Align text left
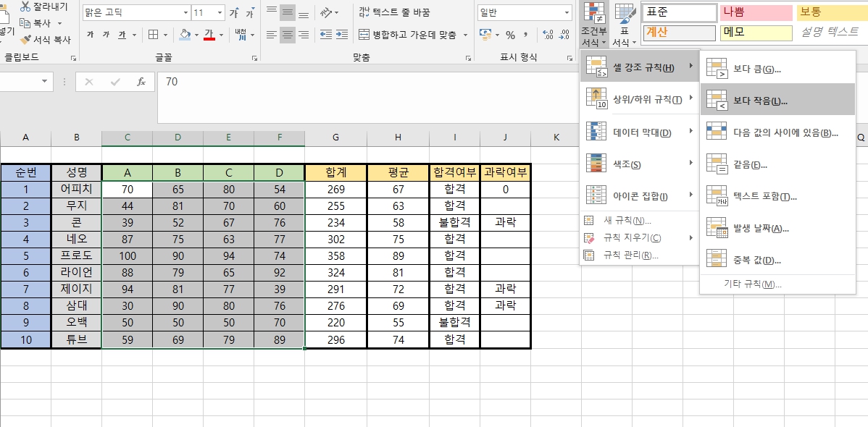The image size is (868, 427). pos(271,35)
